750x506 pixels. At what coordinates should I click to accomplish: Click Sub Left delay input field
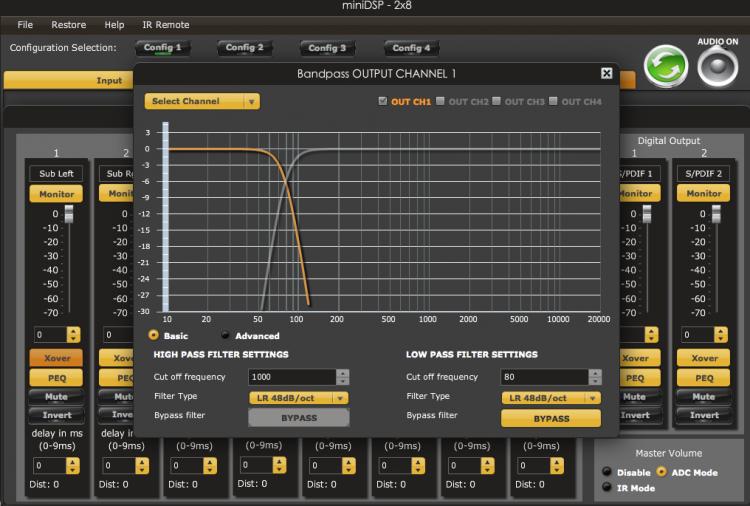click(x=50, y=465)
